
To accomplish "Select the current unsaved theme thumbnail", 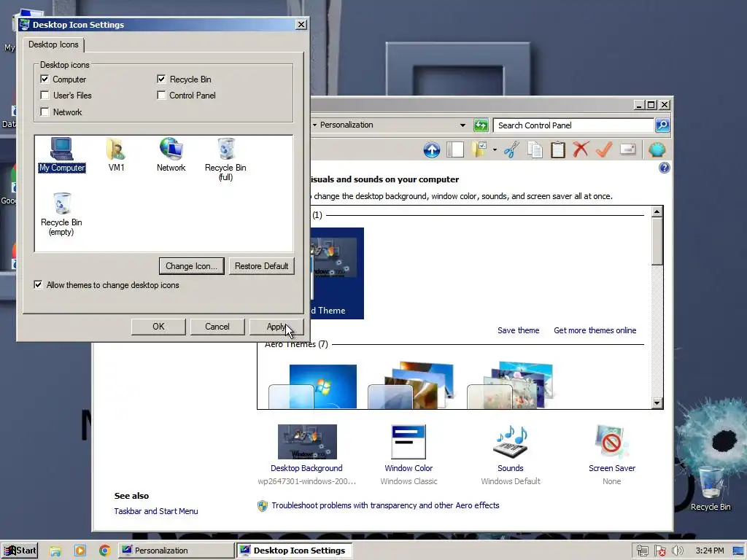I will [x=337, y=273].
